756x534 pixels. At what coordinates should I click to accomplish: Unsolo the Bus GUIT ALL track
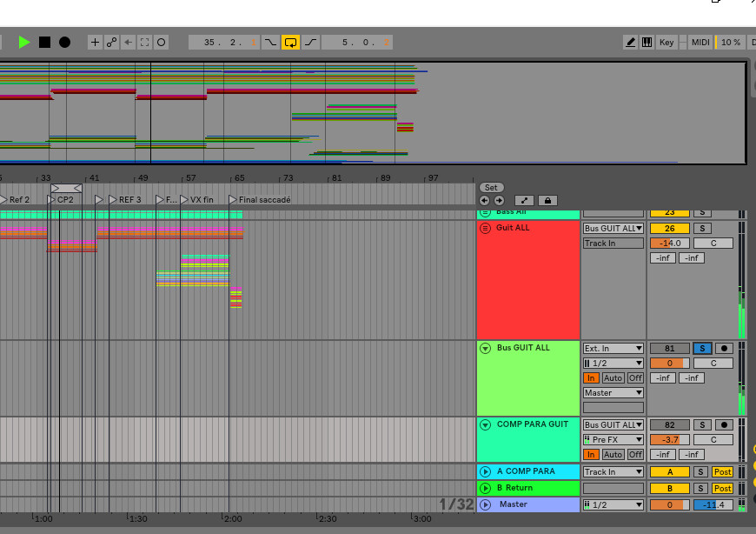702,348
